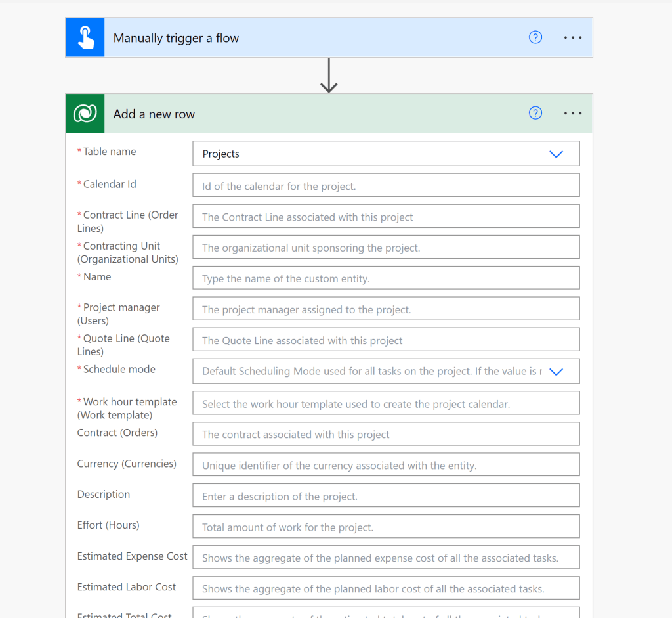Click the manual trigger hand icon
This screenshot has width=672, height=618.
[x=85, y=38]
